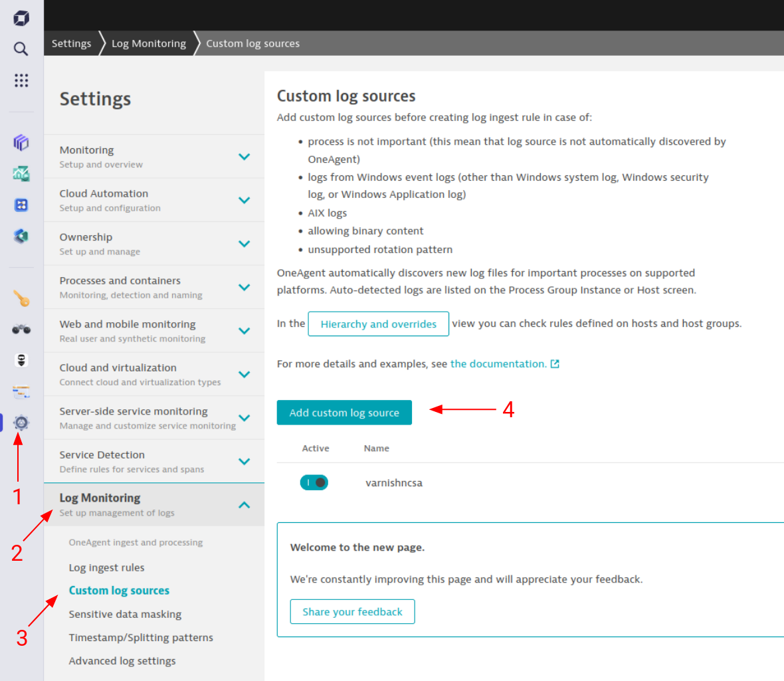Click Cloud Automation section label
The image size is (784, 681).
110,200
